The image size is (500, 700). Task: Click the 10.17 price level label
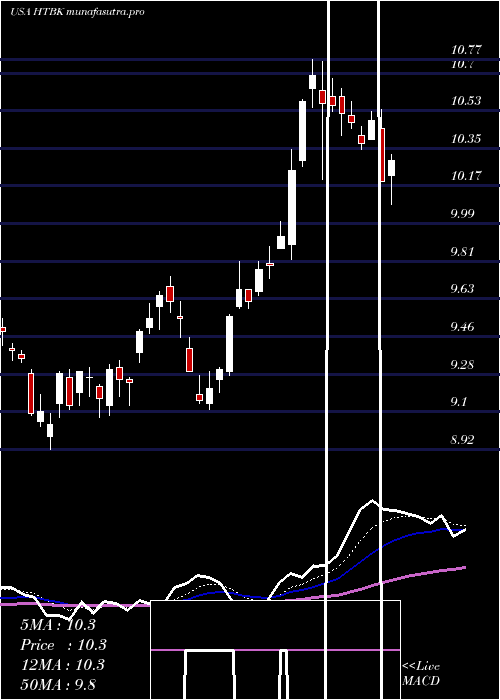point(466,176)
